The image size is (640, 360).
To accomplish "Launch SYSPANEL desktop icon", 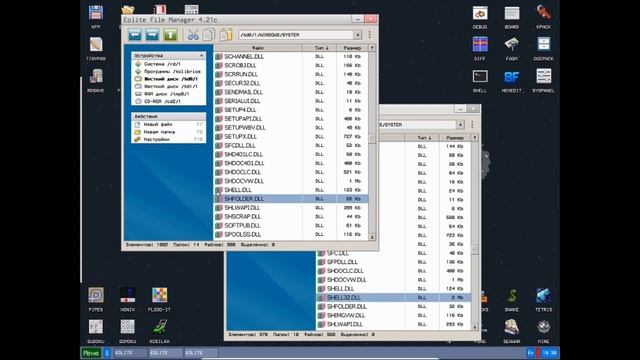I will [x=544, y=80].
